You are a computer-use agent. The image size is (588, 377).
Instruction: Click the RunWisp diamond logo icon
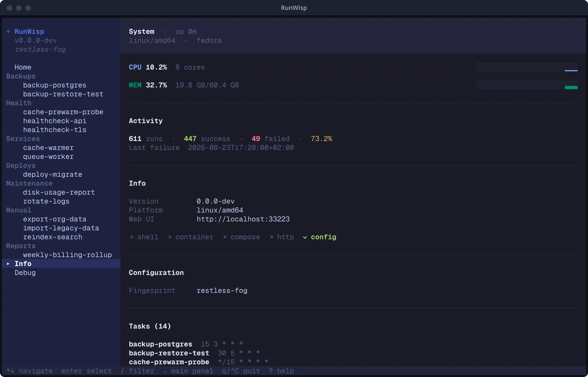tap(8, 31)
